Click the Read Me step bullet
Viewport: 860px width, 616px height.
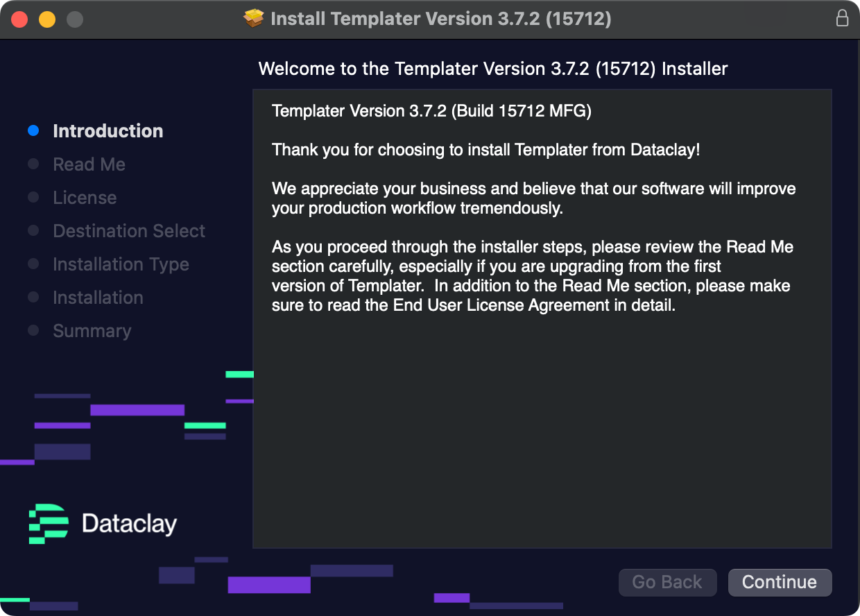[33, 164]
